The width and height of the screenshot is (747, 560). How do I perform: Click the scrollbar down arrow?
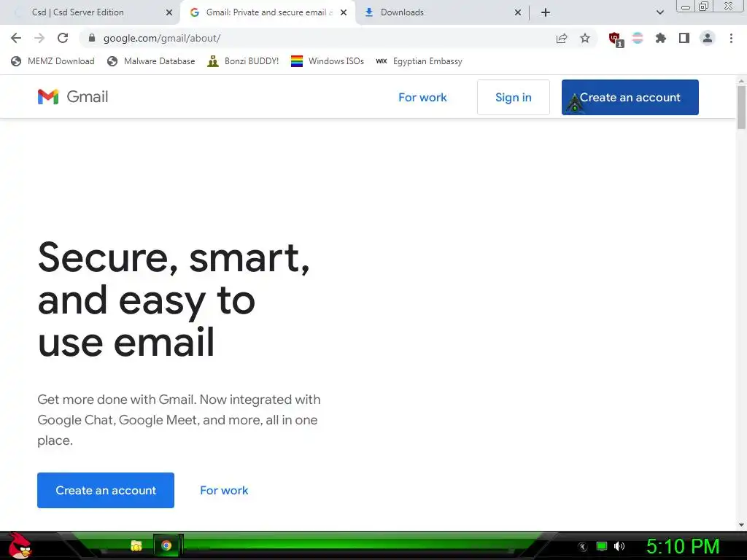(x=741, y=525)
